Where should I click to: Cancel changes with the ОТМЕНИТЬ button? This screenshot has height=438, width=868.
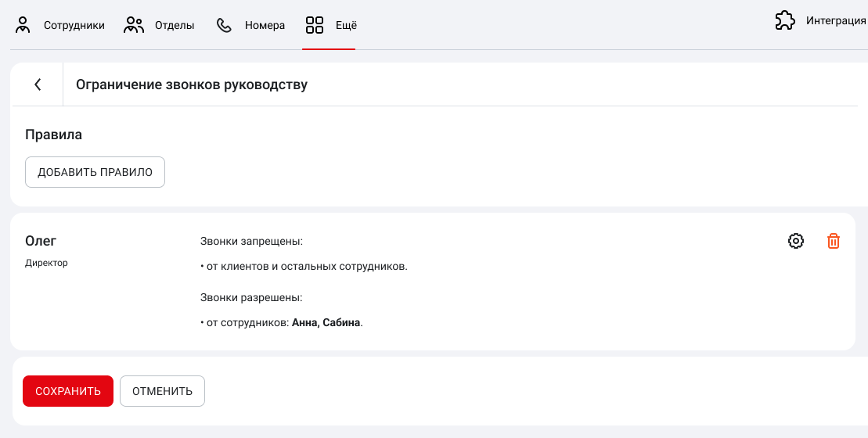tap(162, 391)
